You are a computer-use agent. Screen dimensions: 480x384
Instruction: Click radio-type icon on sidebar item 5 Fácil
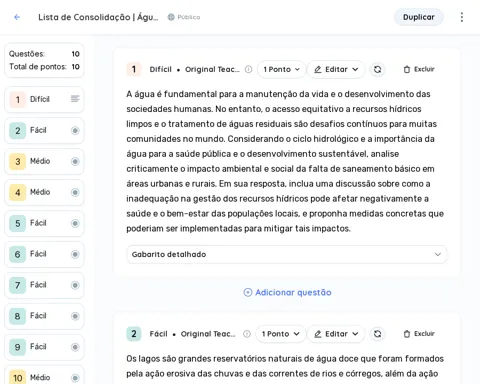click(75, 223)
